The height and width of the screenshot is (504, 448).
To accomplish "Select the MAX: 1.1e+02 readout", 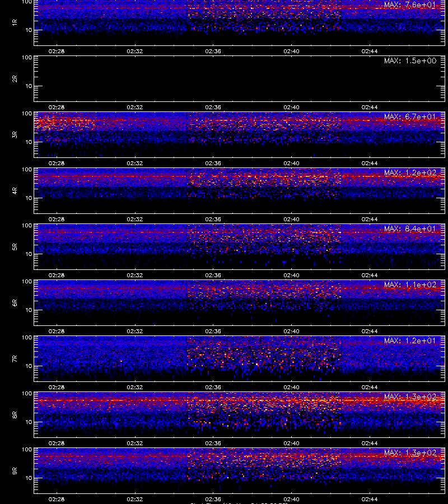I will (410, 285).
